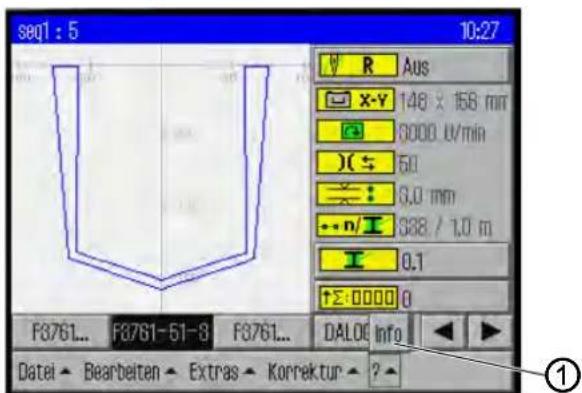Click the '3000 U/min' speed value
Image resolution: width=582 pixels, height=393 pixels.
coord(442,133)
